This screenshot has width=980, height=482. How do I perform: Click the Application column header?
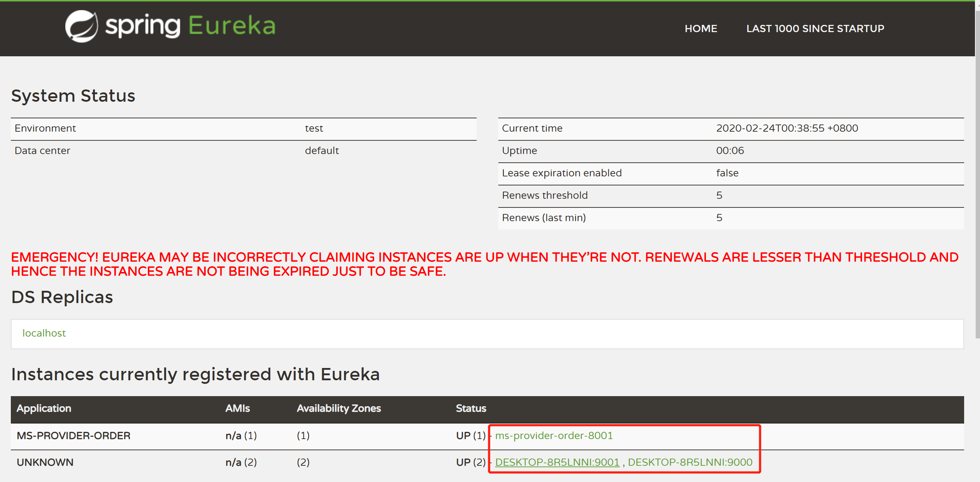click(44, 408)
